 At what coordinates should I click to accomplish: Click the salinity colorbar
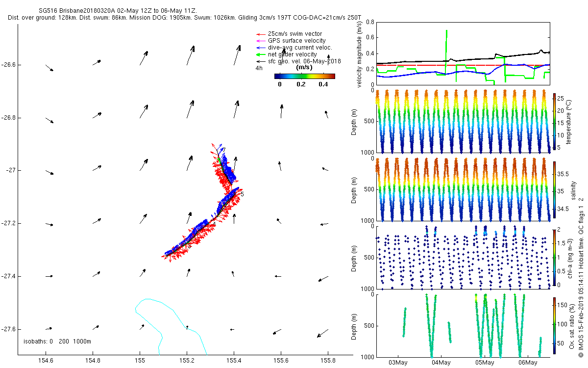click(554, 189)
